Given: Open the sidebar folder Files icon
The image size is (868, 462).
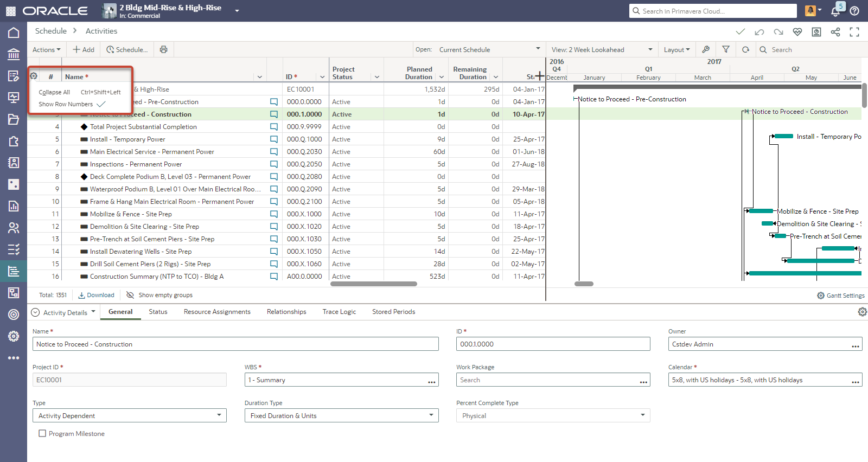Looking at the screenshot, I should 14,119.
